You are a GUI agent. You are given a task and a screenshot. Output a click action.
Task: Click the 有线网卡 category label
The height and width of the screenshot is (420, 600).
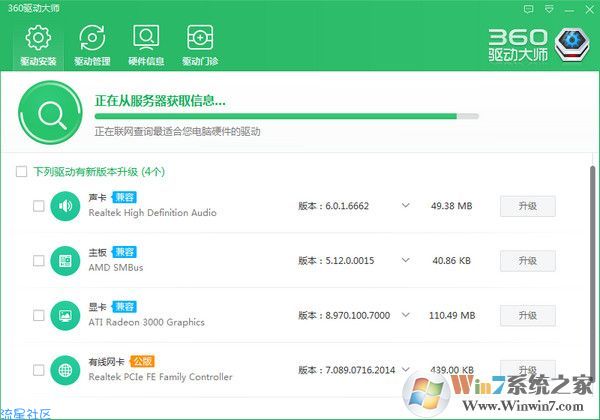click(106, 361)
